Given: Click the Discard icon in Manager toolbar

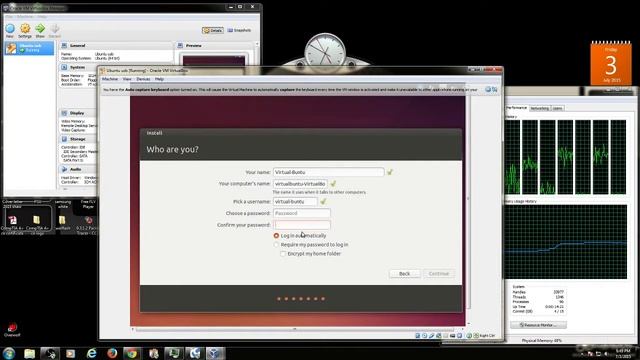Looking at the screenshot, I should tap(55, 29).
